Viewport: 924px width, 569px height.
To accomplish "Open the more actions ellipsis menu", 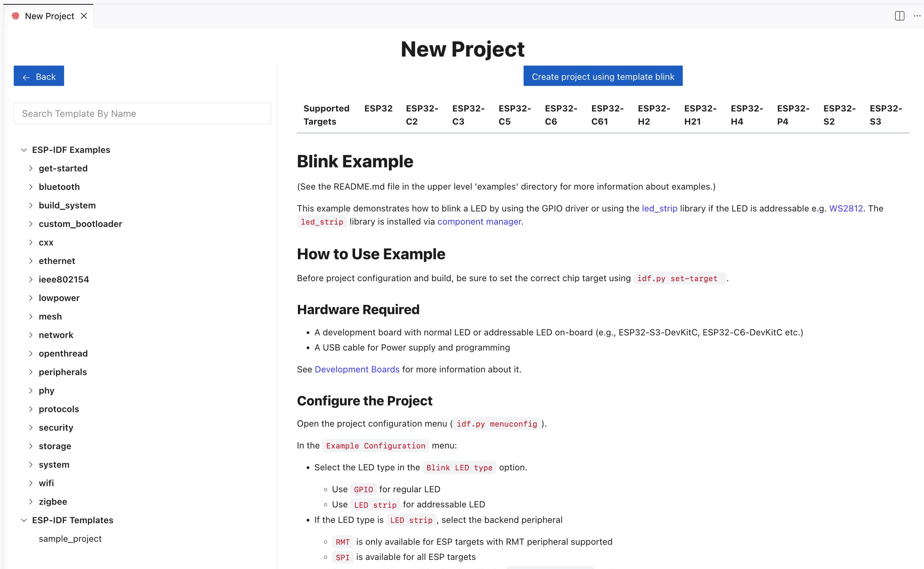I will click(x=917, y=16).
